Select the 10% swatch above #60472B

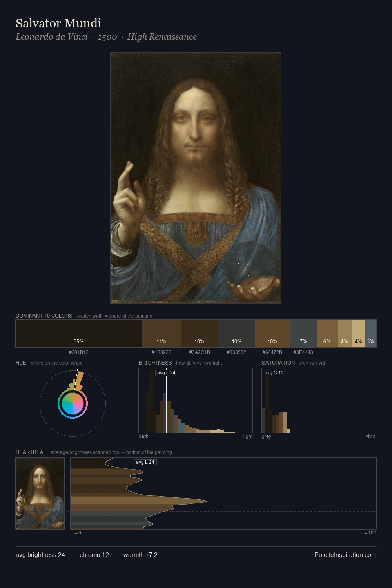click(x=272, y=334)
